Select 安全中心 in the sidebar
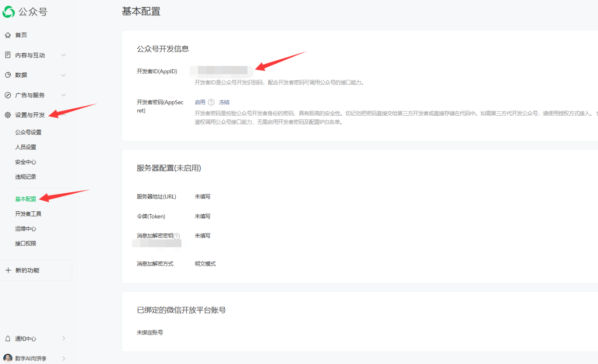Viewport: 598px width, 364px height. tap(25, 162)
